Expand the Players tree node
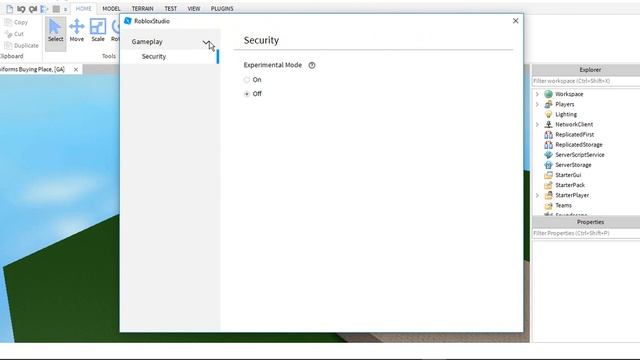This screenshot has width=640, height=360. click(537, 104)
